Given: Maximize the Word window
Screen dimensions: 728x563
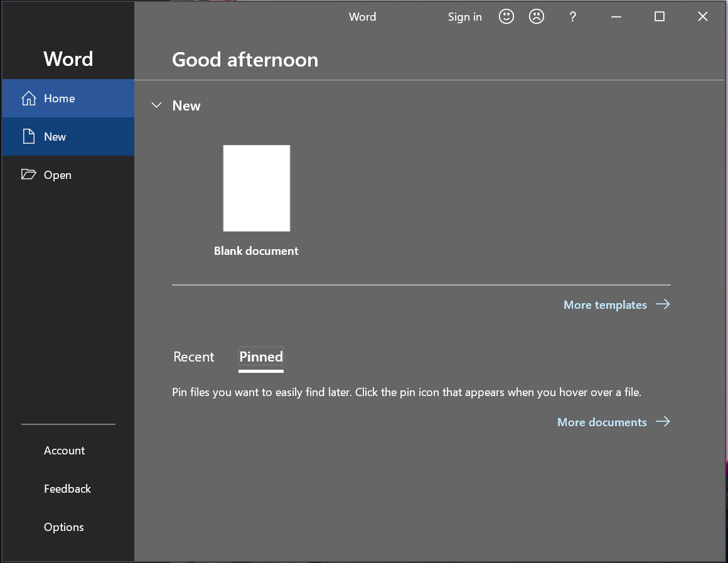Looking at the screenshot, I should tap(660, 17).
